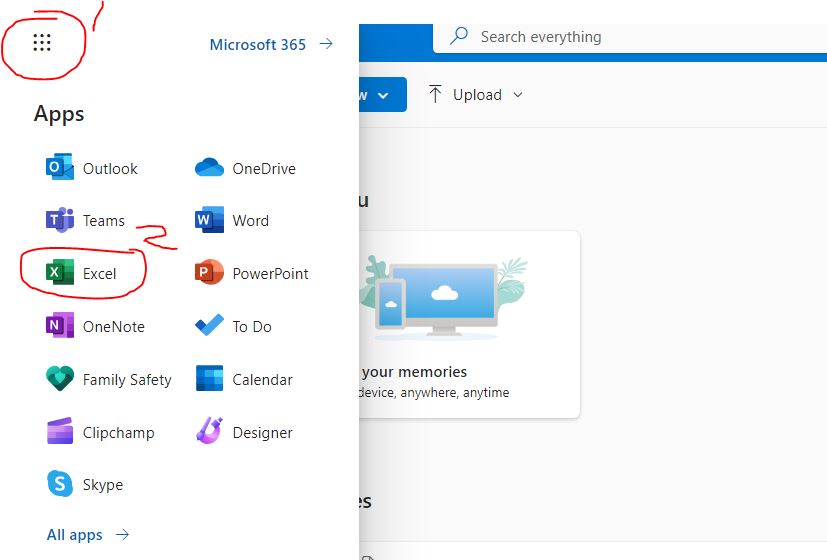Go to Microsoft 365 link
The height and width of the screenshot is (560, 827).
[271, 44]
